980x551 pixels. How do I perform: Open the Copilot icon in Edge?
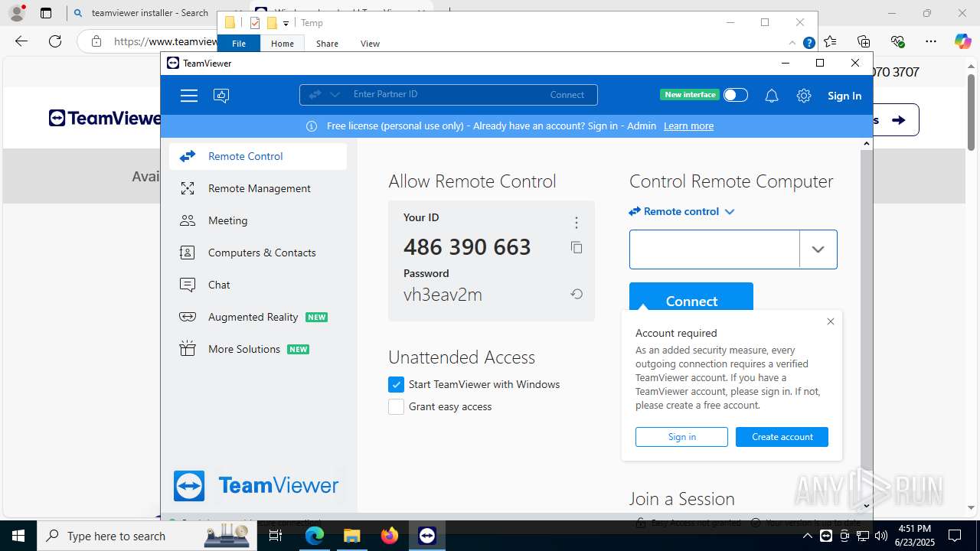click(x=962, y=41)
